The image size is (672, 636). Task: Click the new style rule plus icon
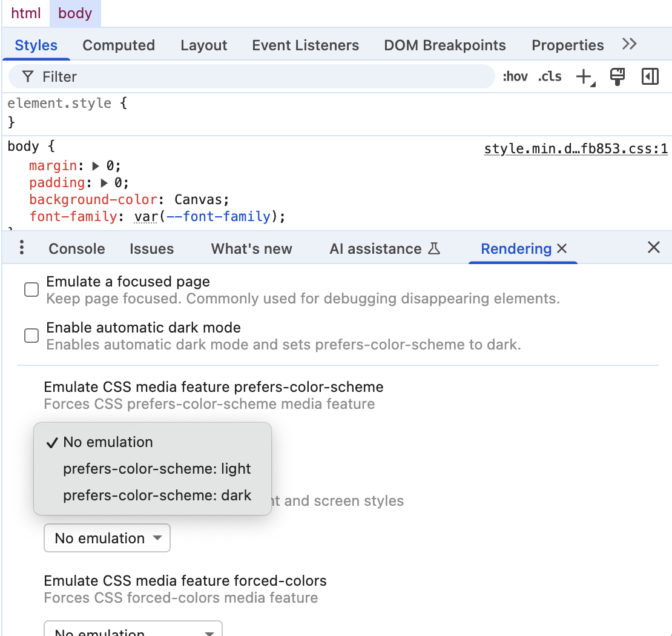pyautogui.click(x=584, y=77)
